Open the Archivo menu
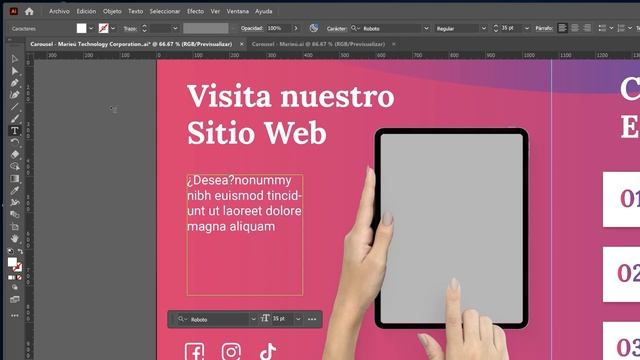 tap(59, 11)
